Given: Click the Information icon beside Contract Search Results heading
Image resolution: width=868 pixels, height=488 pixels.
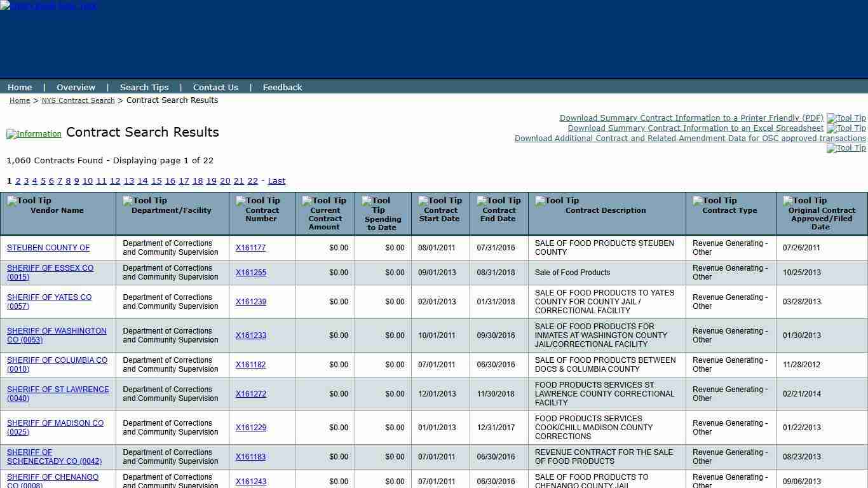Looking at the screenshot, I should [34, 133].
